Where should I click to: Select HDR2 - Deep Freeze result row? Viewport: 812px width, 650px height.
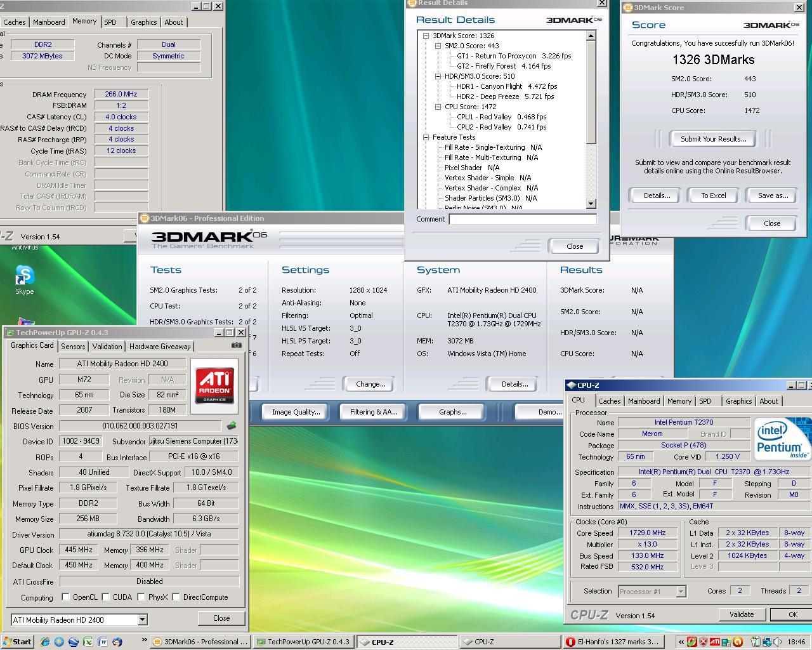506,96
